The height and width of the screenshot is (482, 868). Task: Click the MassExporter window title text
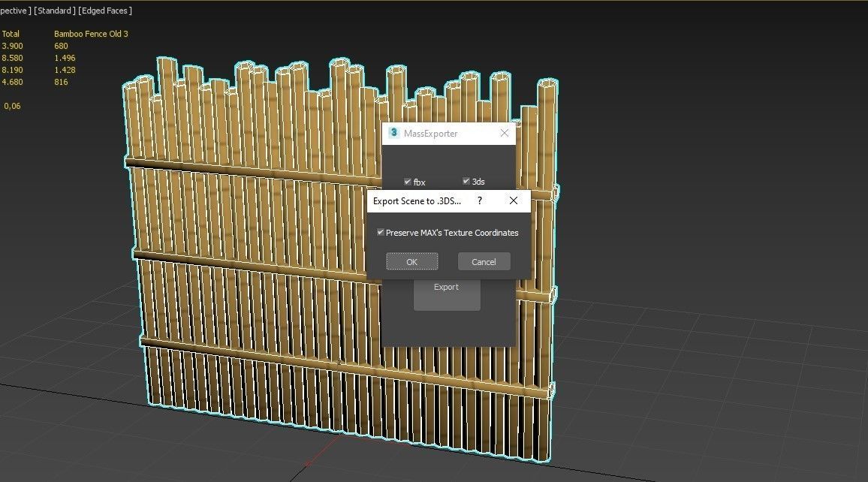click(x=431, y=134)
